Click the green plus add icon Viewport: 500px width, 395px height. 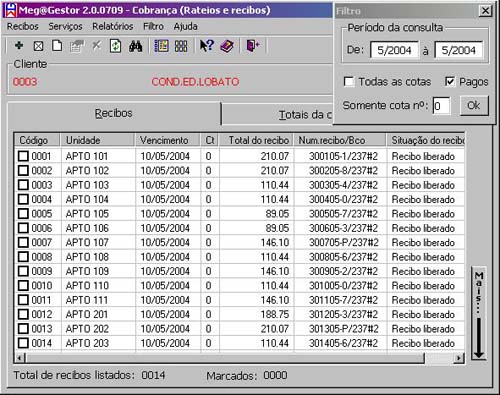[19, 45]
